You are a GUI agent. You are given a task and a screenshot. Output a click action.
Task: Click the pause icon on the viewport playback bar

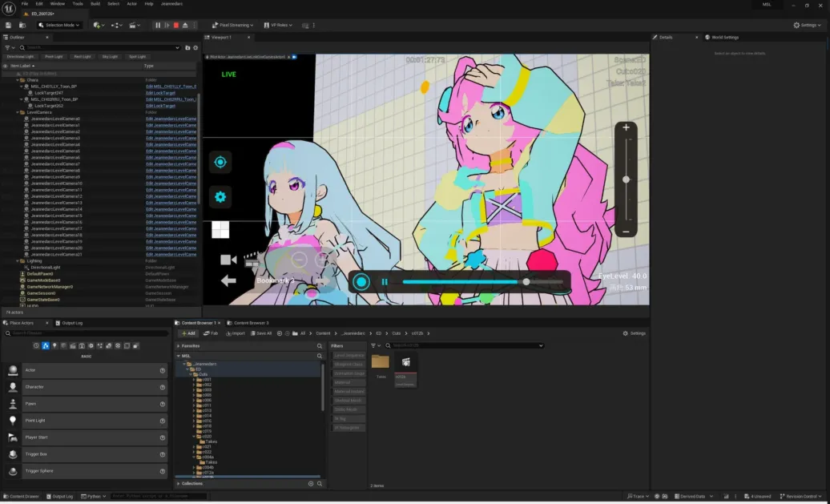pyautogui.click(x=385, y=282)
